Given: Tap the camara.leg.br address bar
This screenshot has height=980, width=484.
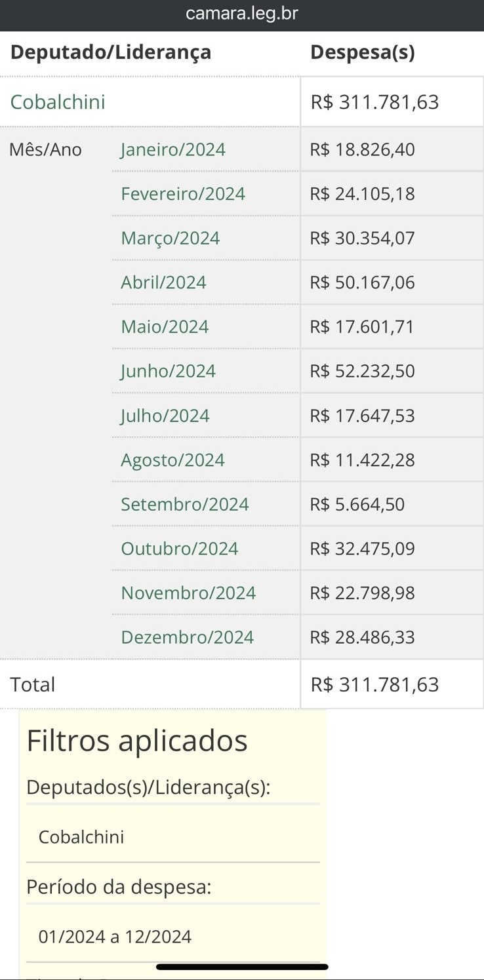Looking at the screenshot, I should [242, 13].
